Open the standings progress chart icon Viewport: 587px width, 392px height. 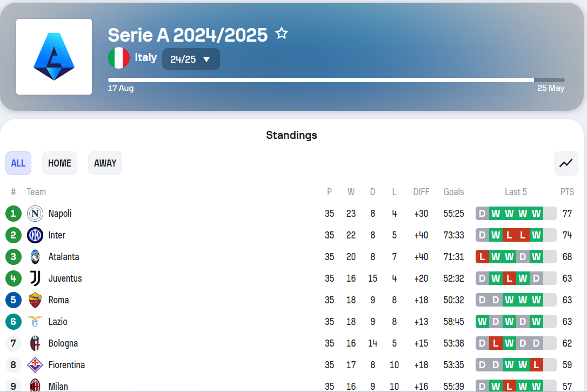point(566,163)
